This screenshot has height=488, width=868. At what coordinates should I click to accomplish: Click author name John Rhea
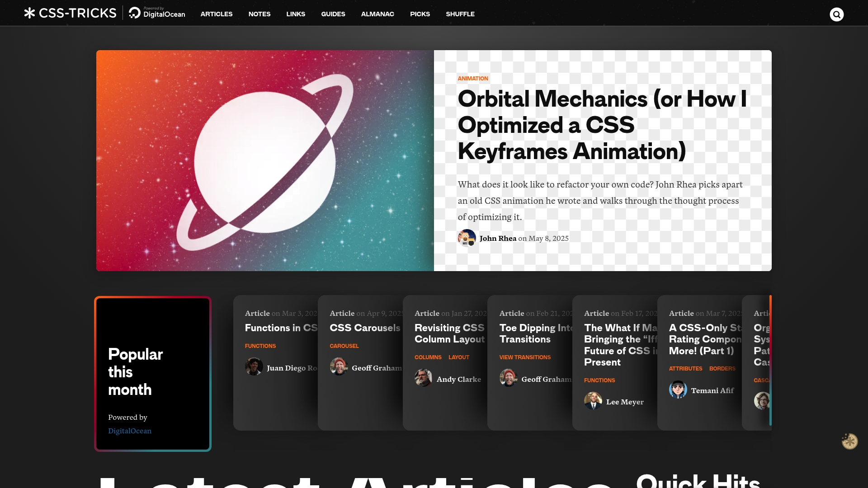coord(498,239)
